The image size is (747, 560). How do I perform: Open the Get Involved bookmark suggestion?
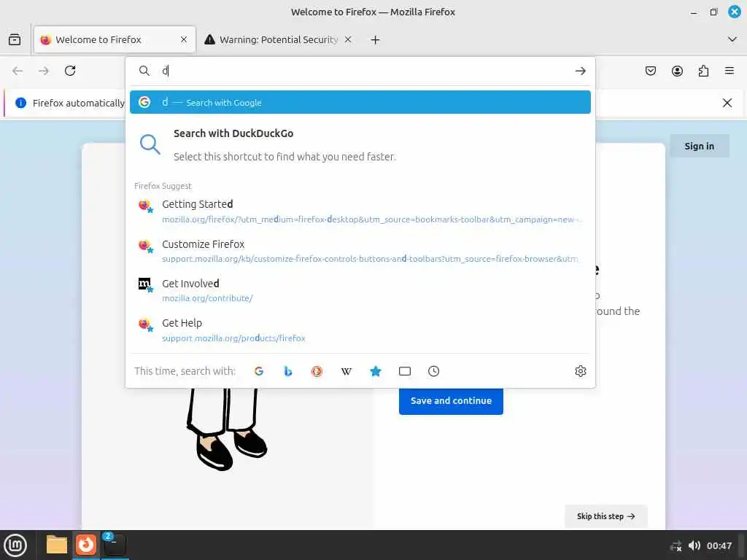click(x=360, y=290)
